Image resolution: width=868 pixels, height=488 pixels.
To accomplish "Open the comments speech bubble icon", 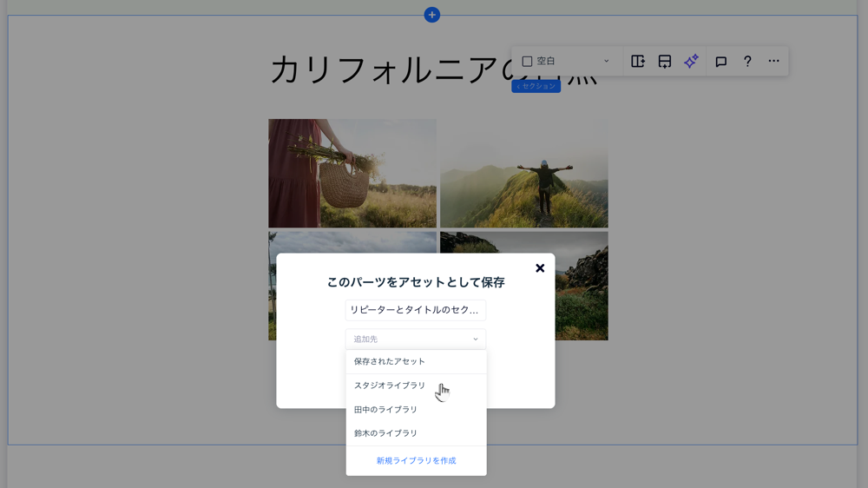I will coord(720,62).
